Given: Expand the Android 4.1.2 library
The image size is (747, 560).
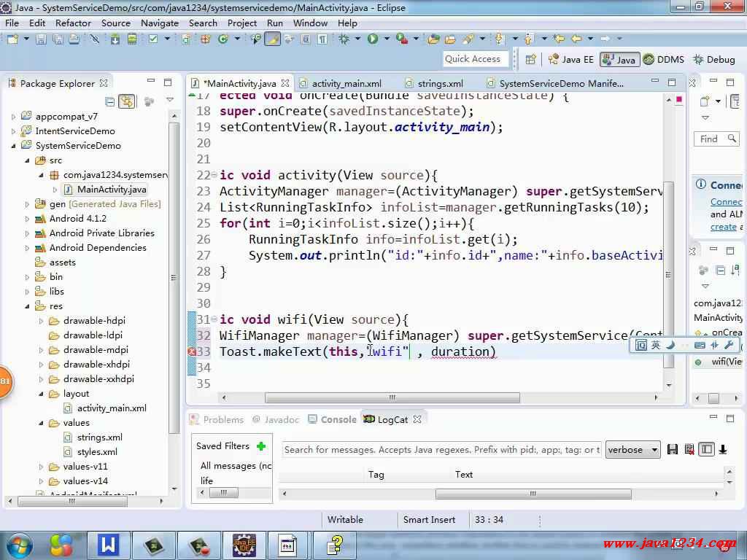Looking at the screenshot, I should (27, 219).
